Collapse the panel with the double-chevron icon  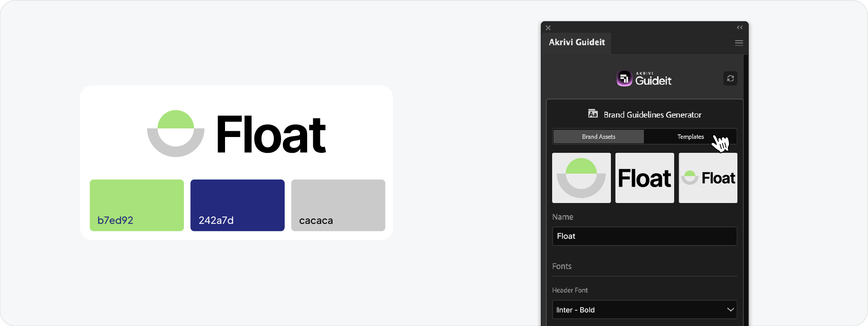740,28
